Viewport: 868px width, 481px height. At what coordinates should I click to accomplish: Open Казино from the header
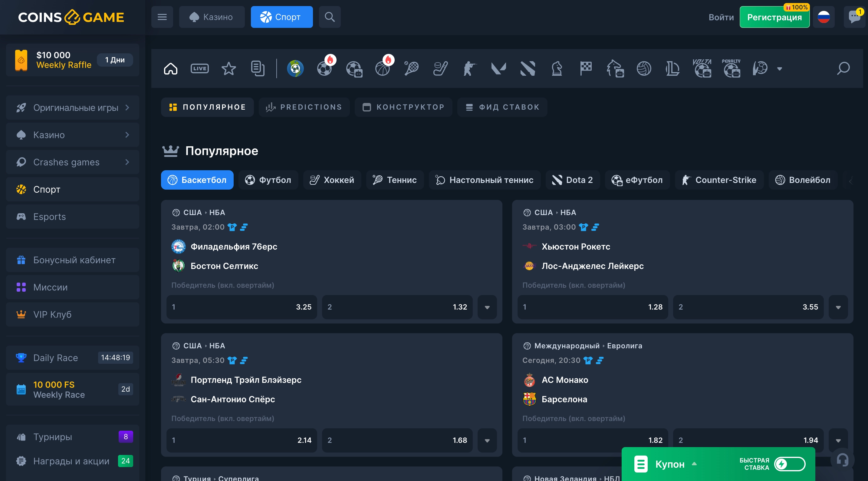(x=212, y=17)
